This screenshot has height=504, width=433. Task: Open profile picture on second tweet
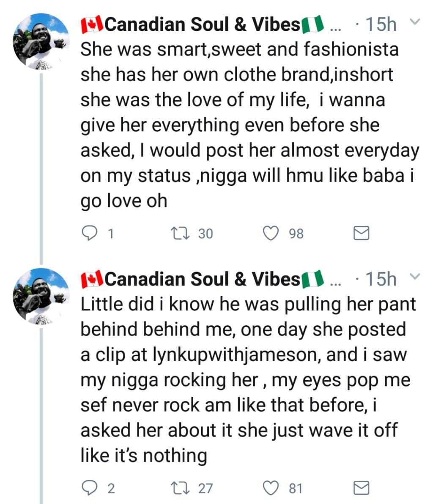point(41,296)
